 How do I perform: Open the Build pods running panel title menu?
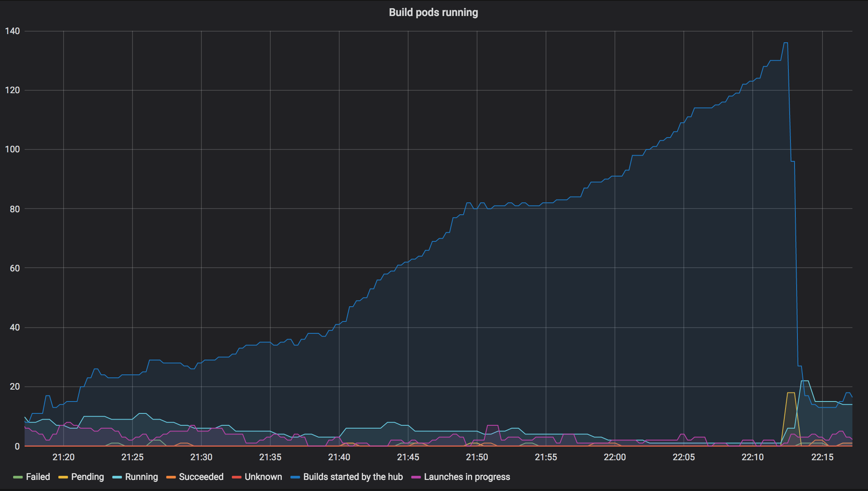click(x=433, y=12)
